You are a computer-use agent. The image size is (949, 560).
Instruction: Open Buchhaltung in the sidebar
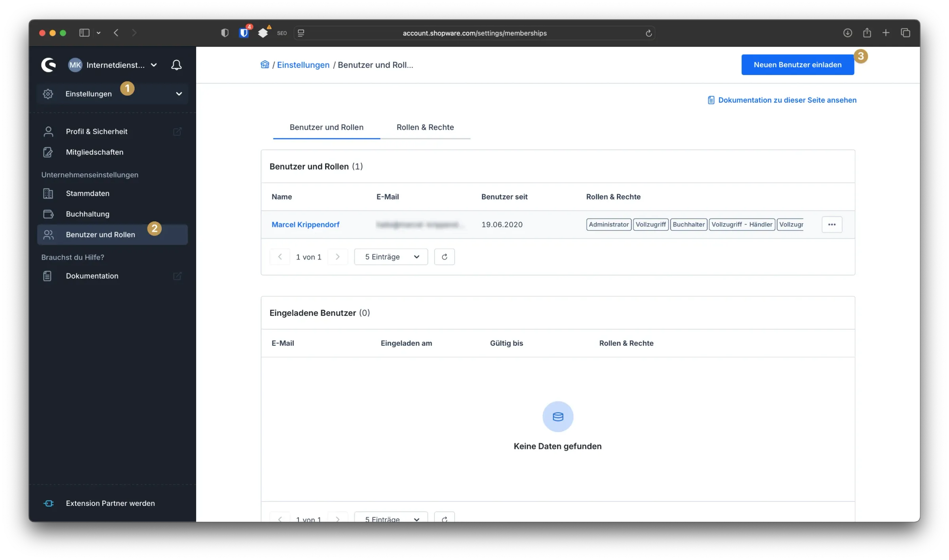click(x=87, y=214)
